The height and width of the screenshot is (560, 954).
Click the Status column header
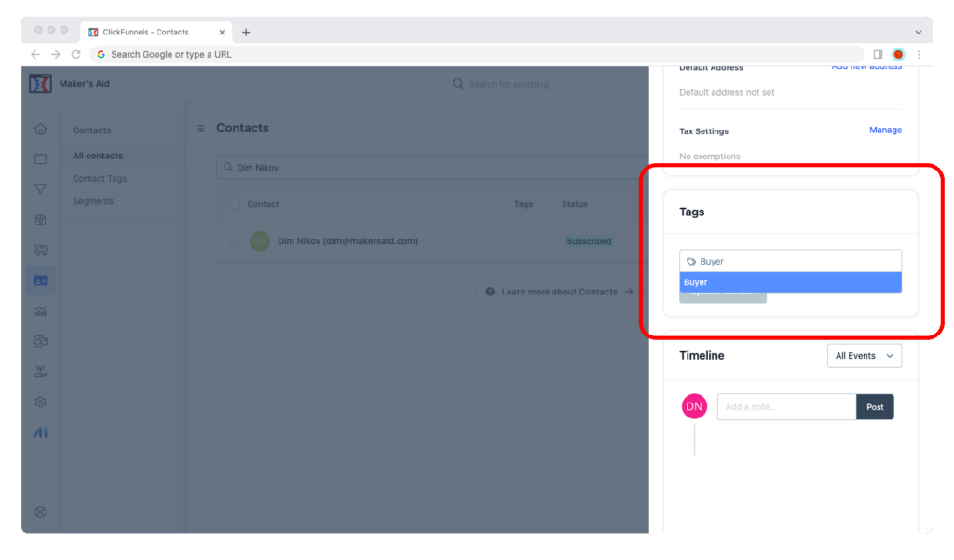574,204
